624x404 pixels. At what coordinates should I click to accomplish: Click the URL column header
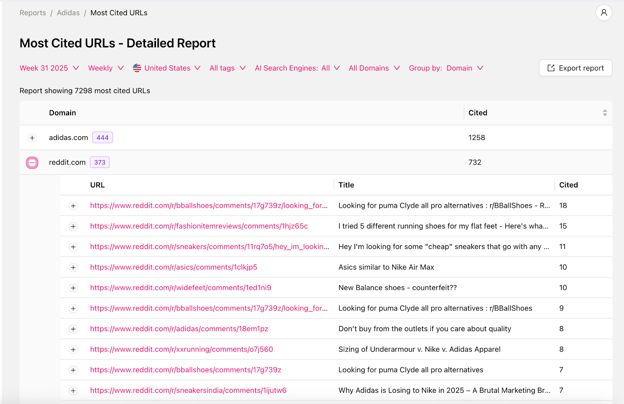click(97, 185)
